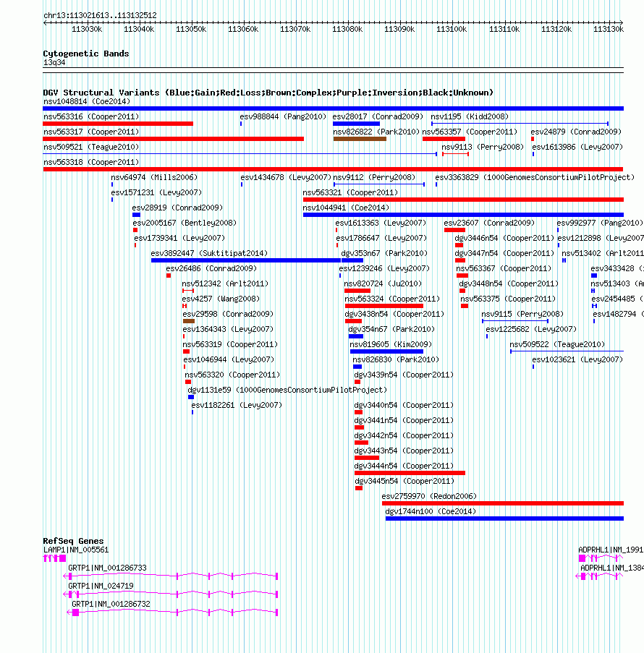Click nsv512342 (Arlt2011) label
This screenshot has width=644, height=653.
coord(225,283)
